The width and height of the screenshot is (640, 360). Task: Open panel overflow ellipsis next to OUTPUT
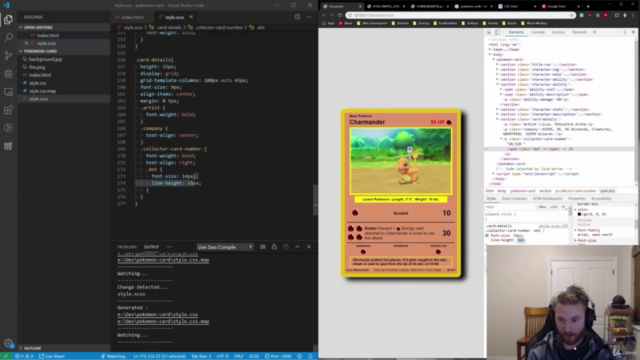point(169,247)
